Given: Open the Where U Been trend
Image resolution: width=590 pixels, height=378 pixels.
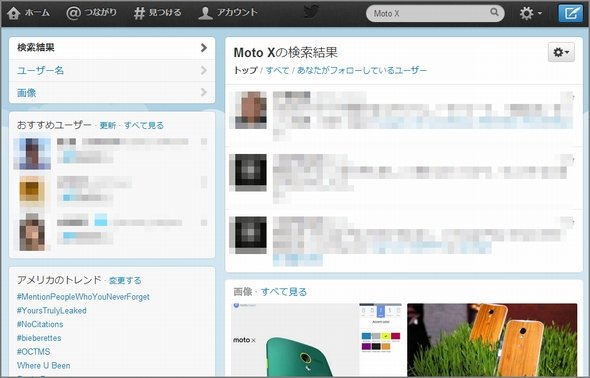Looking at the screenshot, I should (44, 365).
